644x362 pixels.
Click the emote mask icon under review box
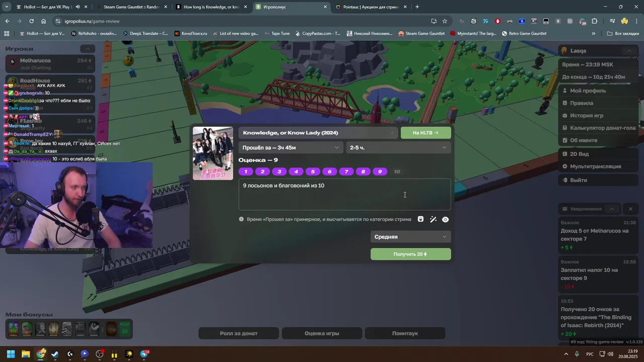pyautogui.click(x=421, y=219)
